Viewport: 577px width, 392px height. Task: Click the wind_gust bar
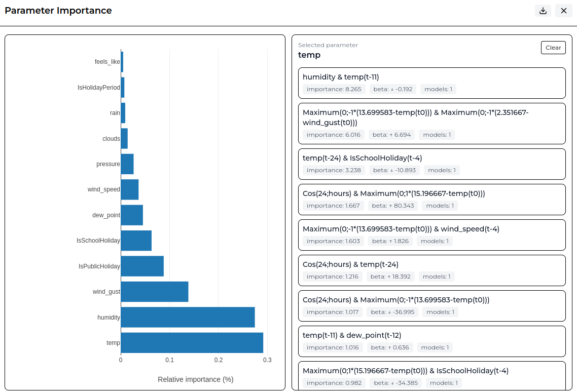click(x=155, y=292)
